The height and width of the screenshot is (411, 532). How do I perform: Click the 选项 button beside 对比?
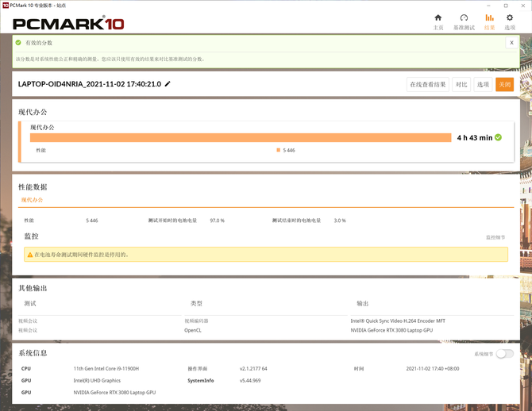coord(483,84)
